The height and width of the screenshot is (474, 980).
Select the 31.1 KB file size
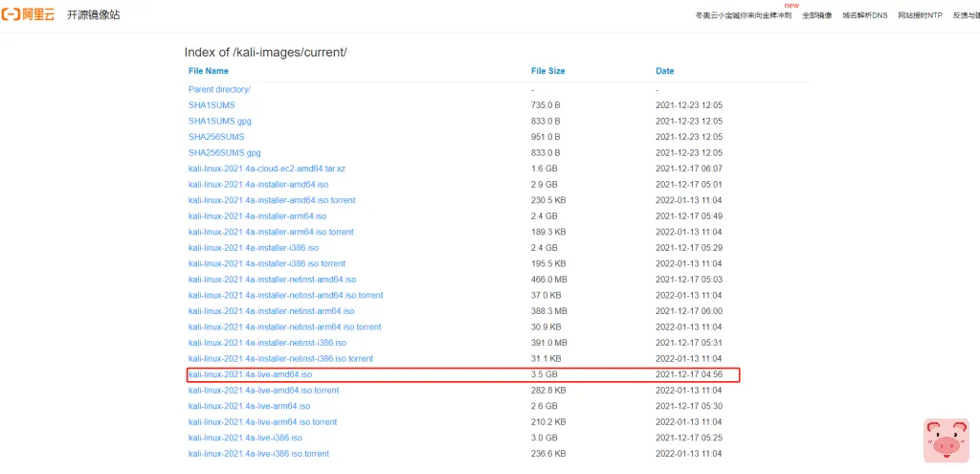[546, 358]
